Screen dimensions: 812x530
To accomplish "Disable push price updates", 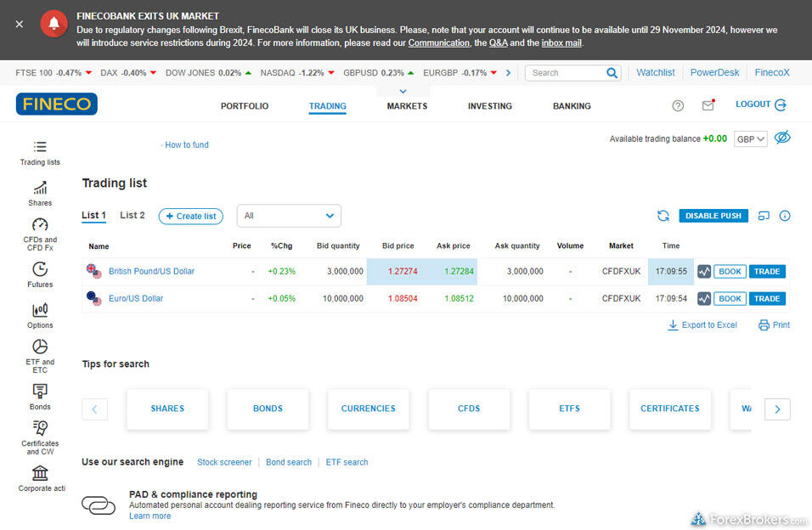I will point(713,216).
